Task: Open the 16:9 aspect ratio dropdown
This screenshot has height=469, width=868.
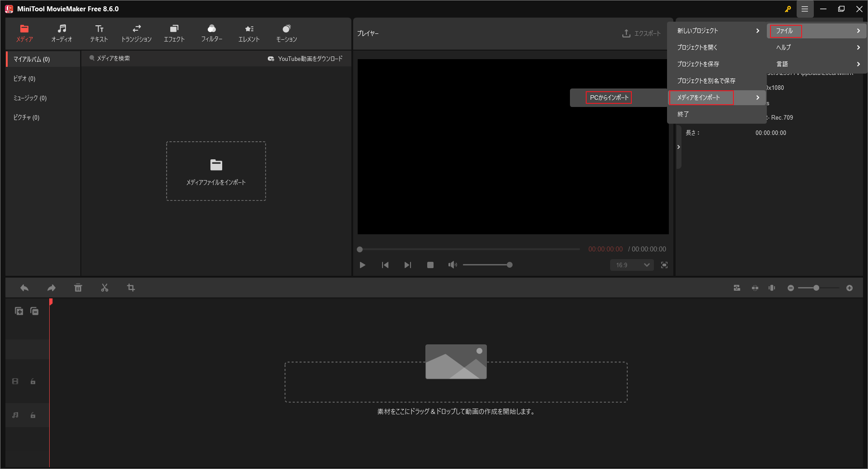Action: [x=631, y=265]
